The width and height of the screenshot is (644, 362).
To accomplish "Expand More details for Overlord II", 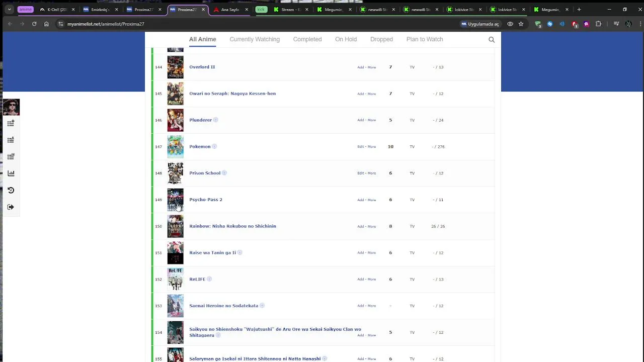I will (x=372, y=67).
